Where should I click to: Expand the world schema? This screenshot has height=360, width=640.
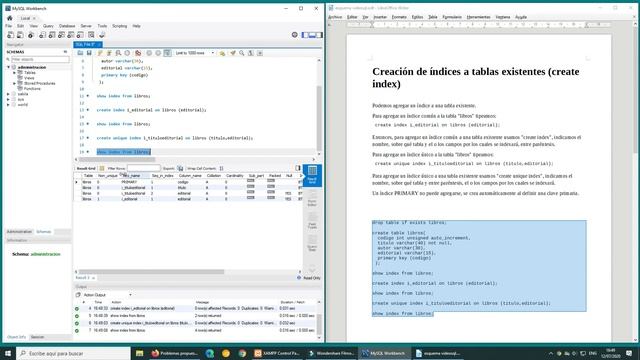[8, 104]
